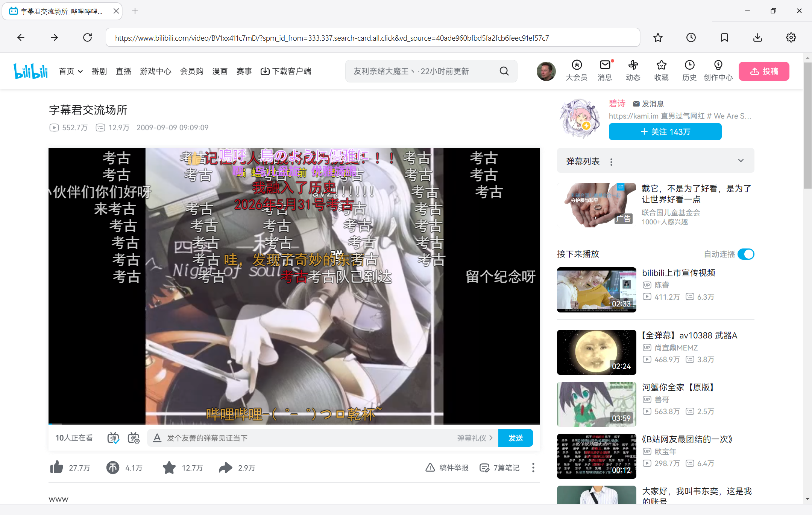Favorite the video with star icon
This screenshot has height=515, width=812.
click(169, 468)
